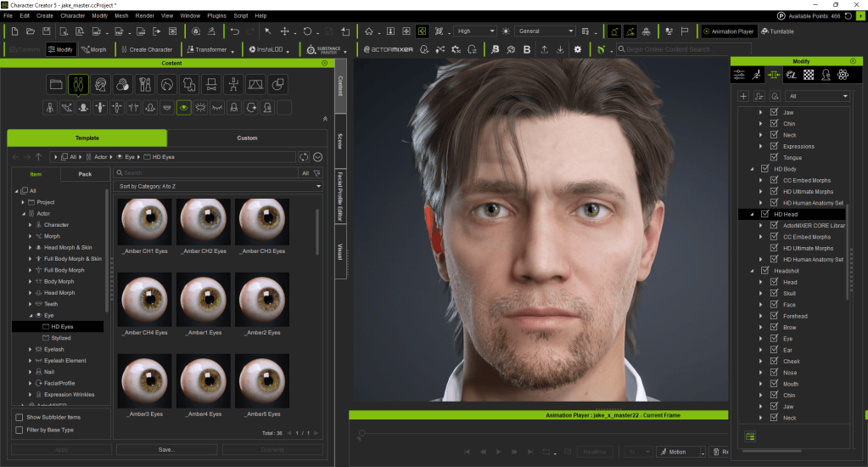
Task: Open the High quality dropdown
Action: coord(474,31)
